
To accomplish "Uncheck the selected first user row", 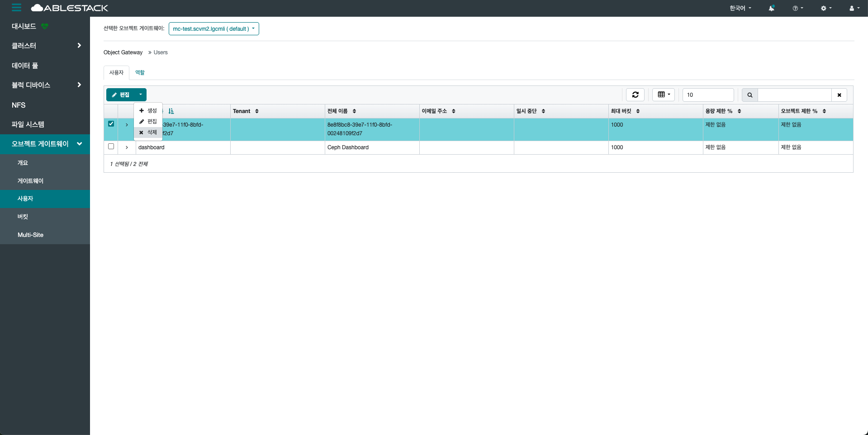I will (111, 124).
